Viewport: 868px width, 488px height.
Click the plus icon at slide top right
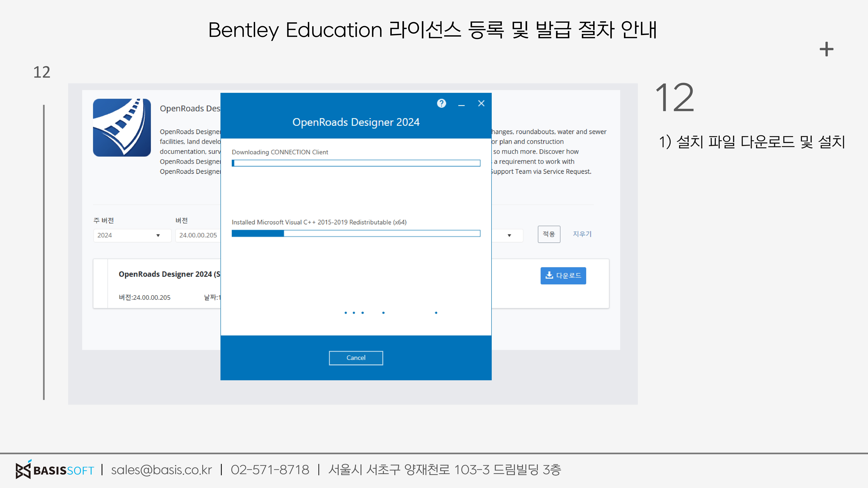tap(827, 49)
